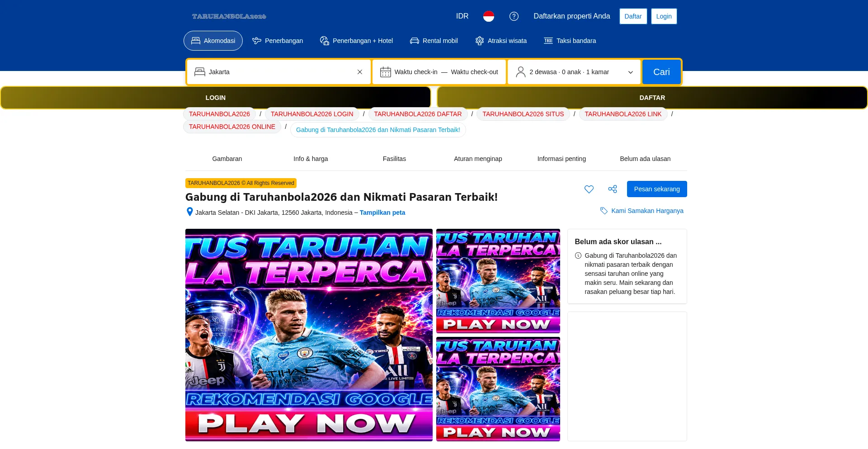Click the Cari search button

pos(661,72)
